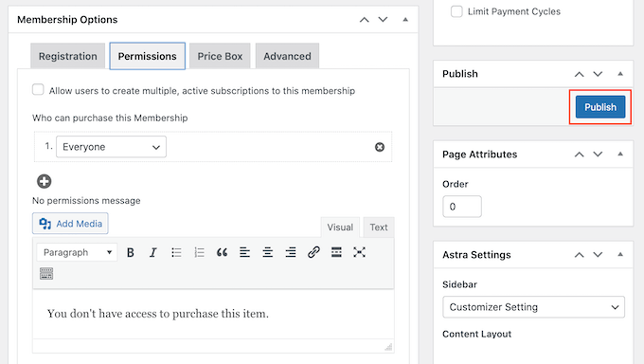Focus the Order number field
The width and height of the screenshot is (644, 364).
click(x=462, y=207)
